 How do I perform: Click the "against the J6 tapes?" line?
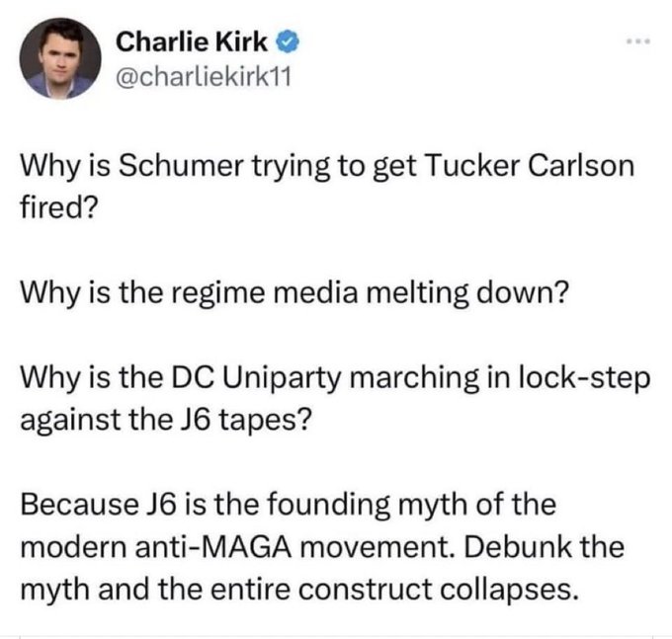point(167,419)
